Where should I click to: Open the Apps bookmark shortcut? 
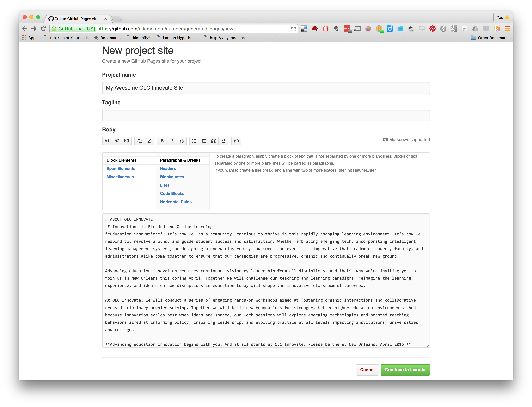coord(30,38)
